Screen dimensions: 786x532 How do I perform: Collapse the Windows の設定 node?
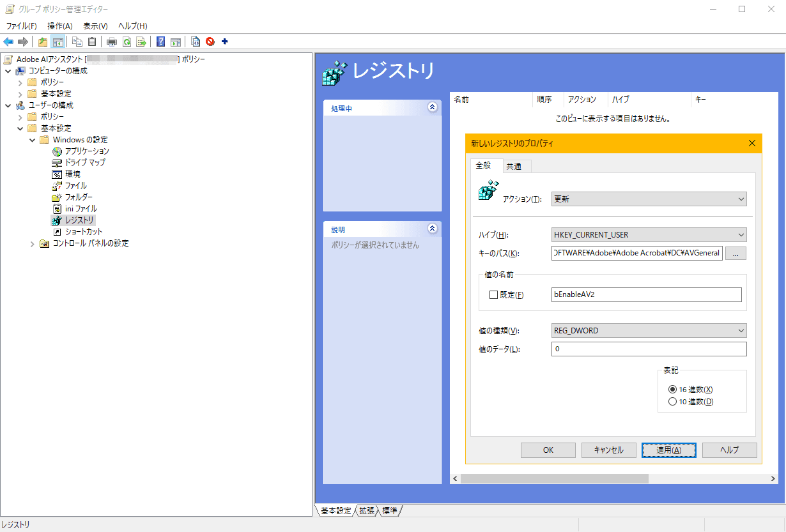32,139
